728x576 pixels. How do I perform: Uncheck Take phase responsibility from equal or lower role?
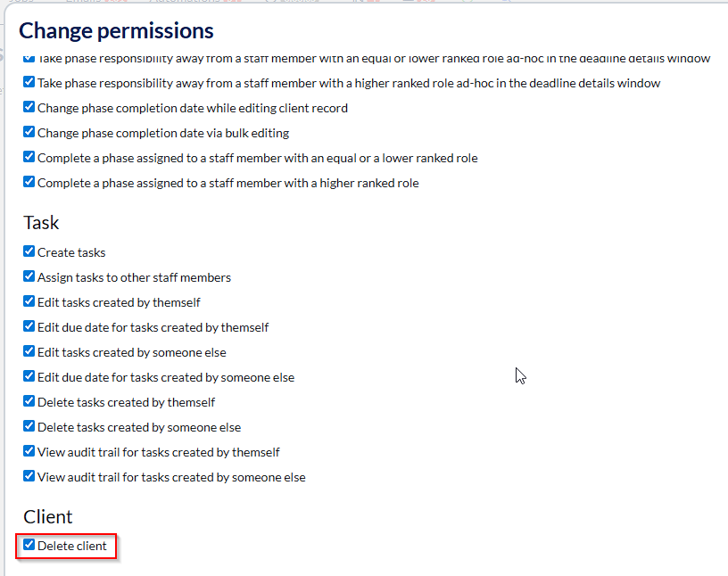[29, 59]
